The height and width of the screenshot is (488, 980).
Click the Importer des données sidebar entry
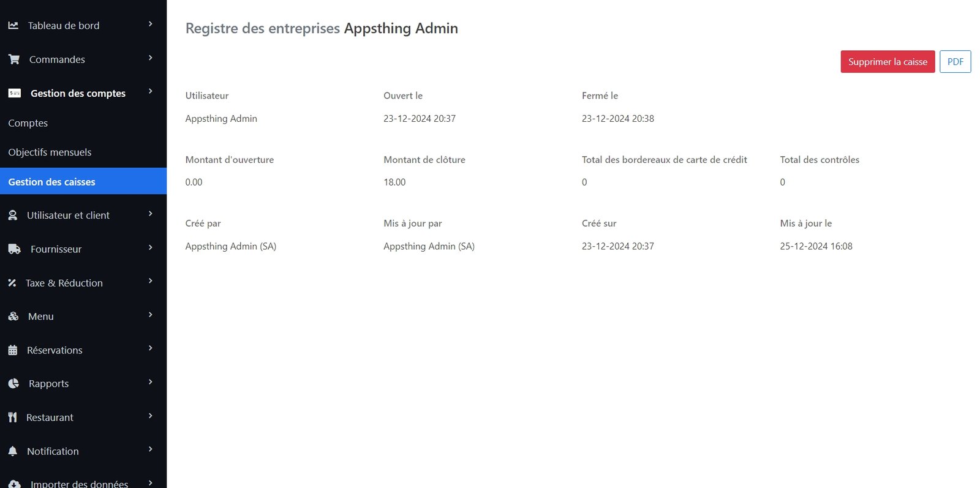pyautogui.click(x=79, y=484)
